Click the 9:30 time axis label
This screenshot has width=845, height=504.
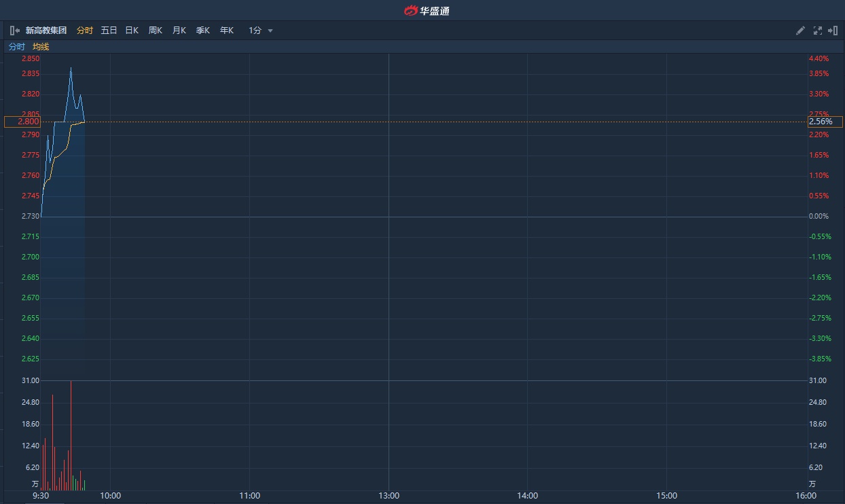41,496
